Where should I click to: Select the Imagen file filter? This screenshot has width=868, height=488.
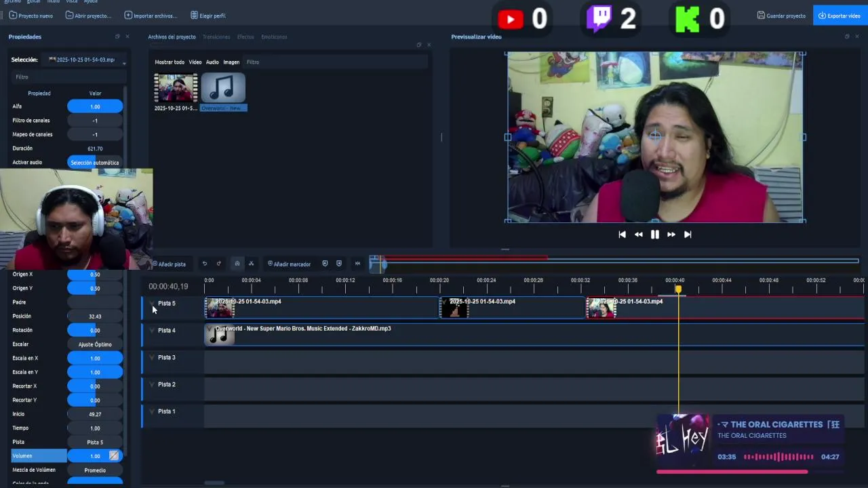(x=231, y=62)
